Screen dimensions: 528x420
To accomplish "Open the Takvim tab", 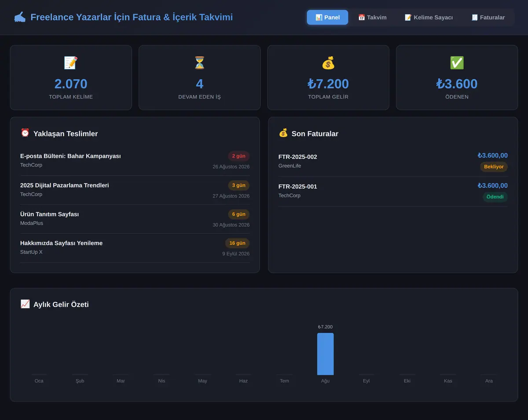I will coord(372,17).
